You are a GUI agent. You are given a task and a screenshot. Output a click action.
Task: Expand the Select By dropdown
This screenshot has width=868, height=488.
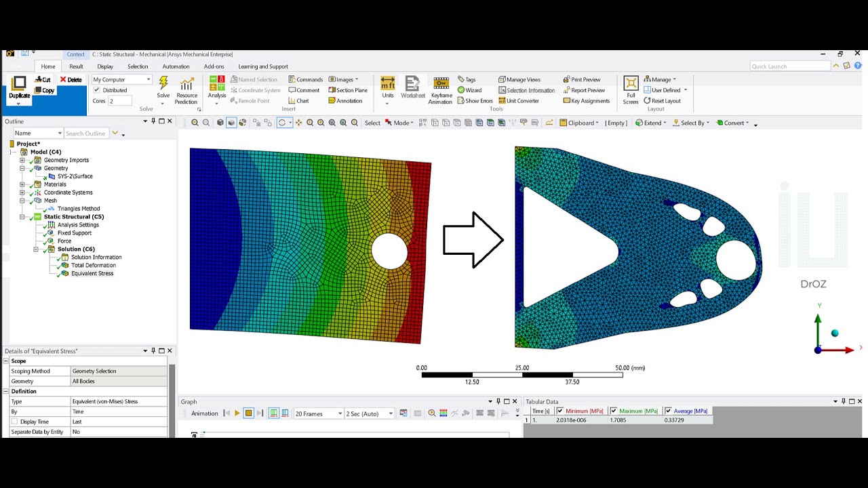pyautogui.click(x=692, y=123)
